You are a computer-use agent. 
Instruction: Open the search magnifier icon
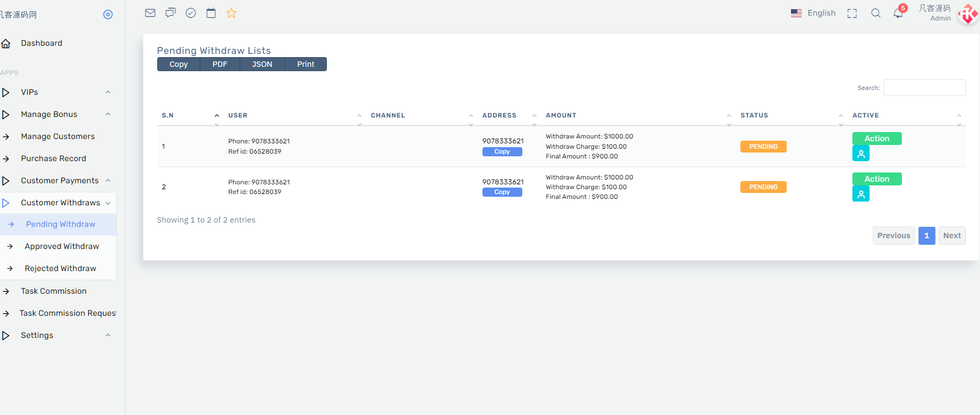[x=876, y=13]
